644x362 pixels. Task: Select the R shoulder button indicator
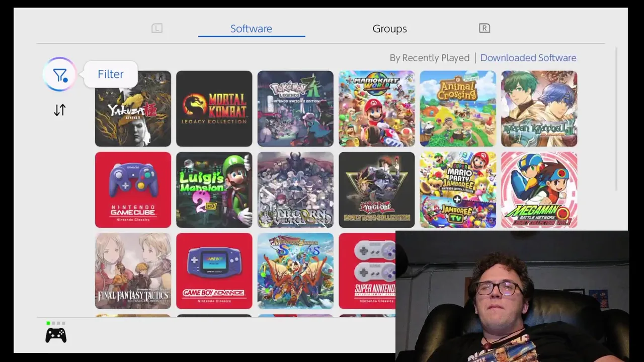(485, 28)
